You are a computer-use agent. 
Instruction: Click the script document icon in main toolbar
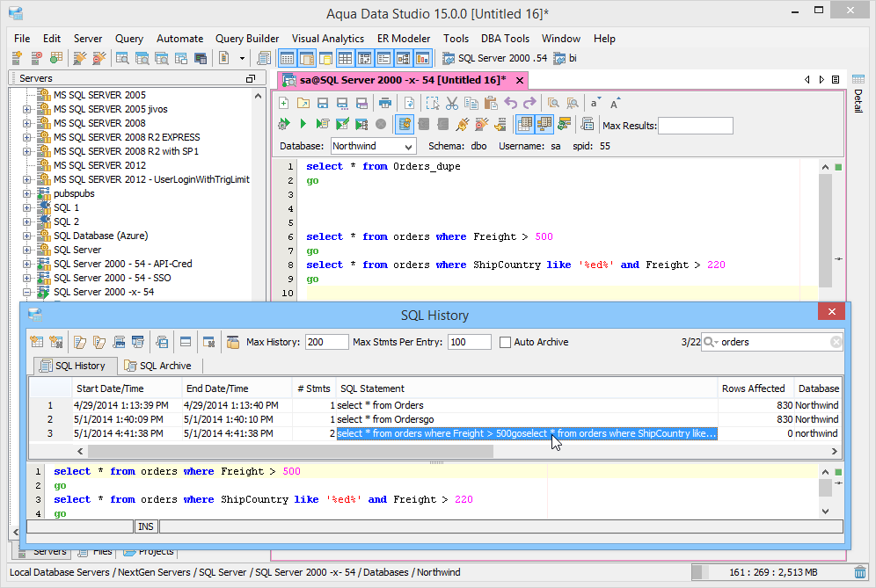(x=223, y=58)
